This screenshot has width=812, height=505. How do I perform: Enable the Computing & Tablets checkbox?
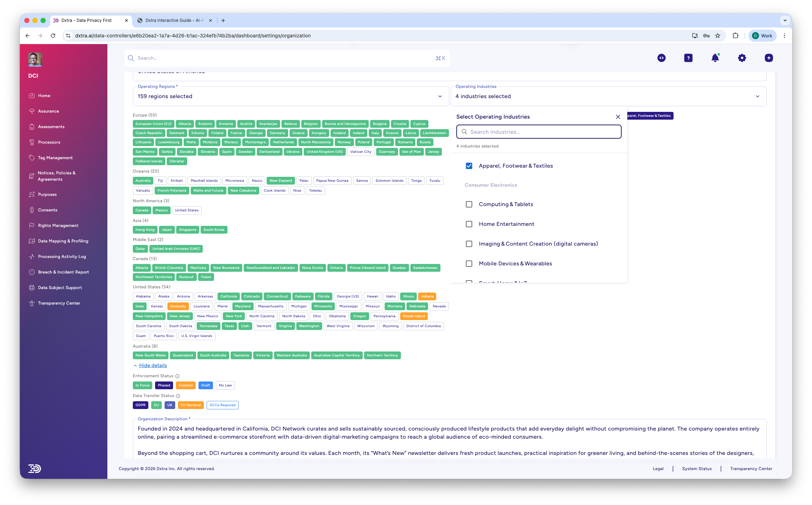[x=469, y=204]
